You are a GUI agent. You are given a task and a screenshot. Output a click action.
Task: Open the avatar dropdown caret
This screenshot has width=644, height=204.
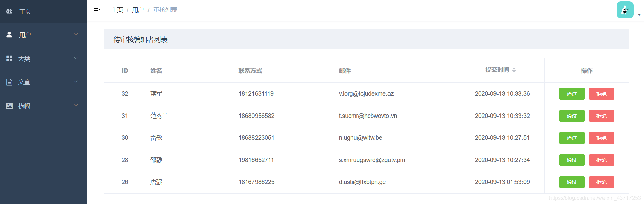pos(639,15)
